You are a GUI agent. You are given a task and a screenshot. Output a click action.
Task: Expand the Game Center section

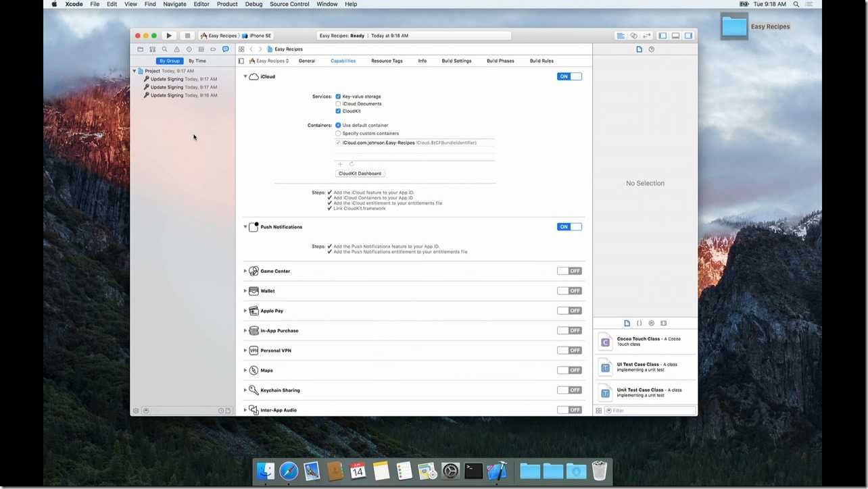point(245,271)
